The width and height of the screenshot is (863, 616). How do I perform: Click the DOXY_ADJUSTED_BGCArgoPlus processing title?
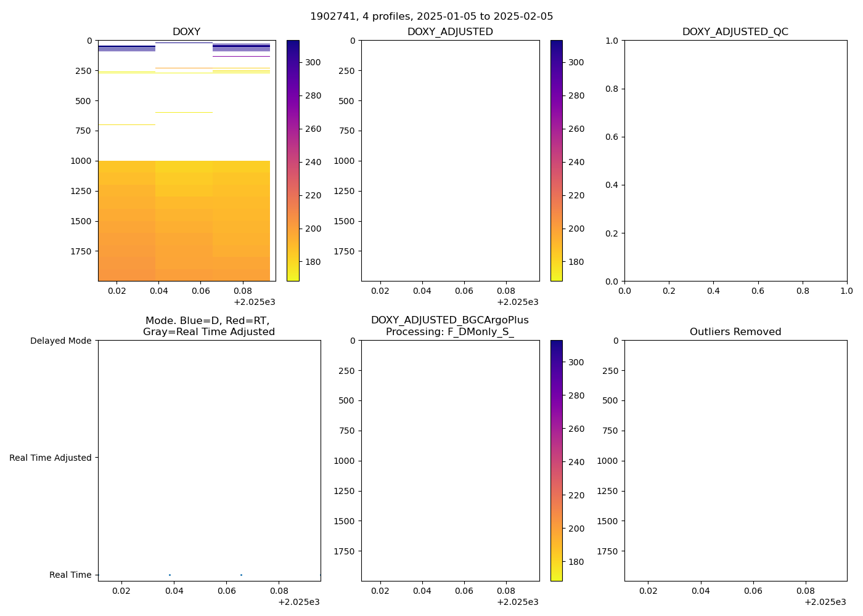pyautogui.click(x=449, y=326)
